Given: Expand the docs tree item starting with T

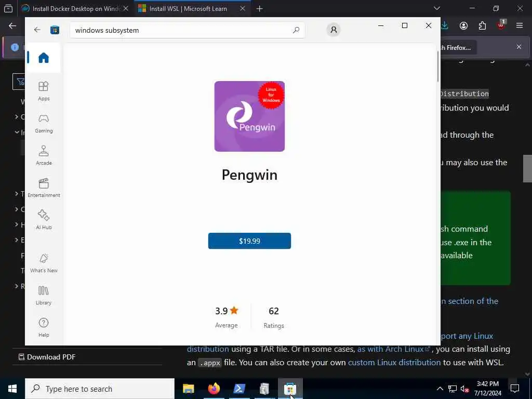Looking at the screenshot, I should click(x=16, y=194).
